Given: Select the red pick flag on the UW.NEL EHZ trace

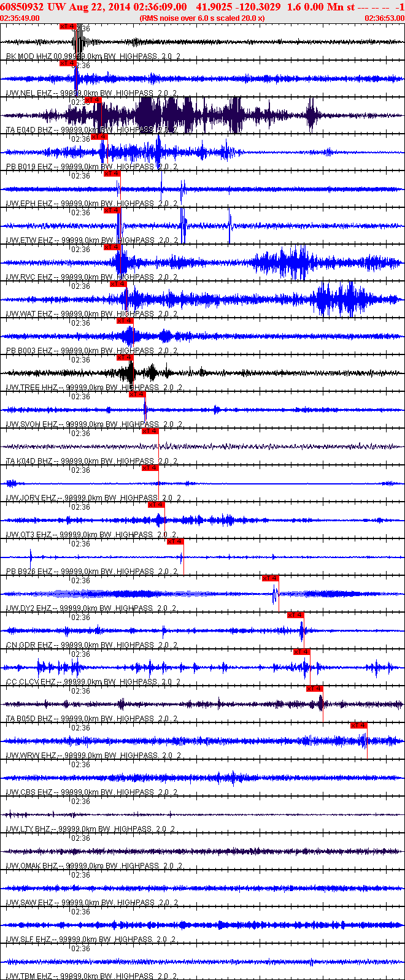Looking at the screenshot, I should (67, 63).
